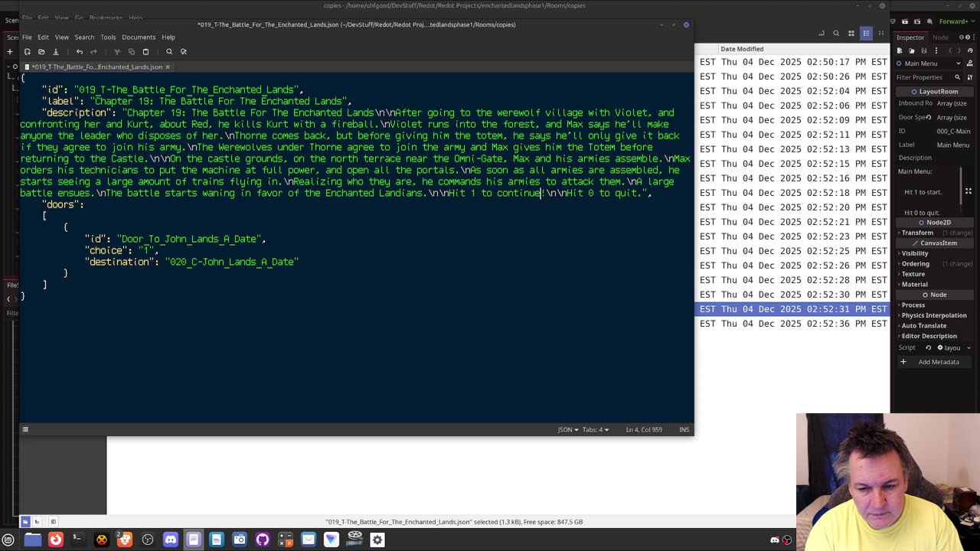980x551 pixels.
Task: Click the Date Modified column header
Action: 742,49
